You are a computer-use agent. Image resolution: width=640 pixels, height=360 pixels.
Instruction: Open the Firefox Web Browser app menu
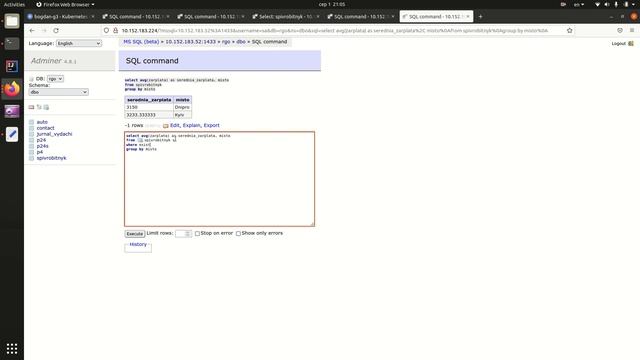tap(65, 4)
